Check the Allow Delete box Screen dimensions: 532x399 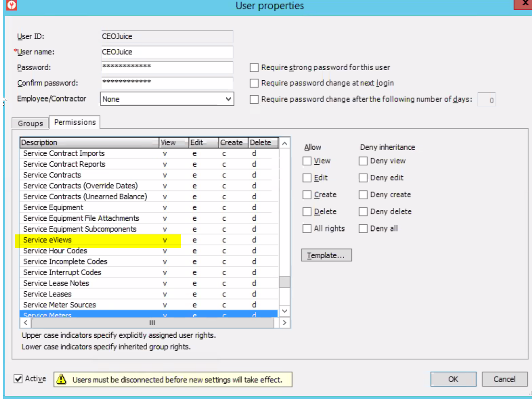[307, 211]
